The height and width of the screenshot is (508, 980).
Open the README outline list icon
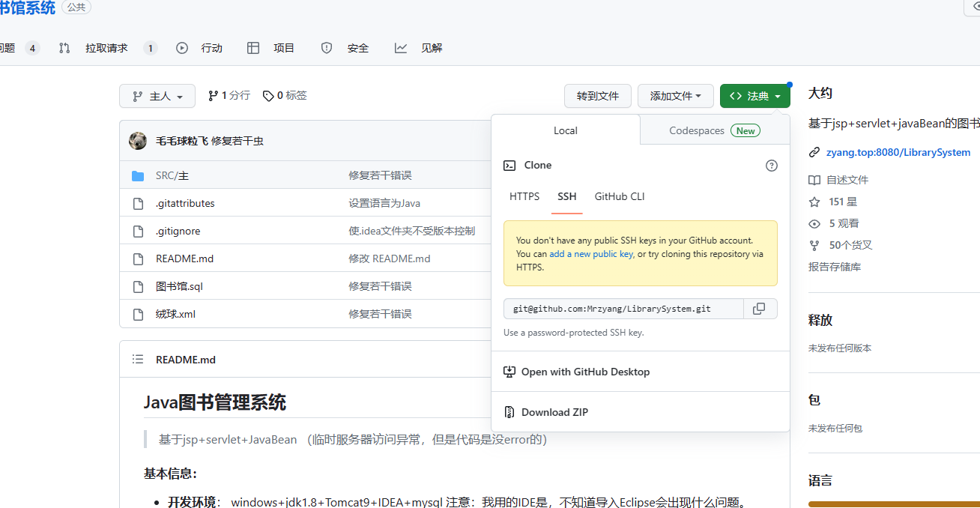click(x=138, y=360)
